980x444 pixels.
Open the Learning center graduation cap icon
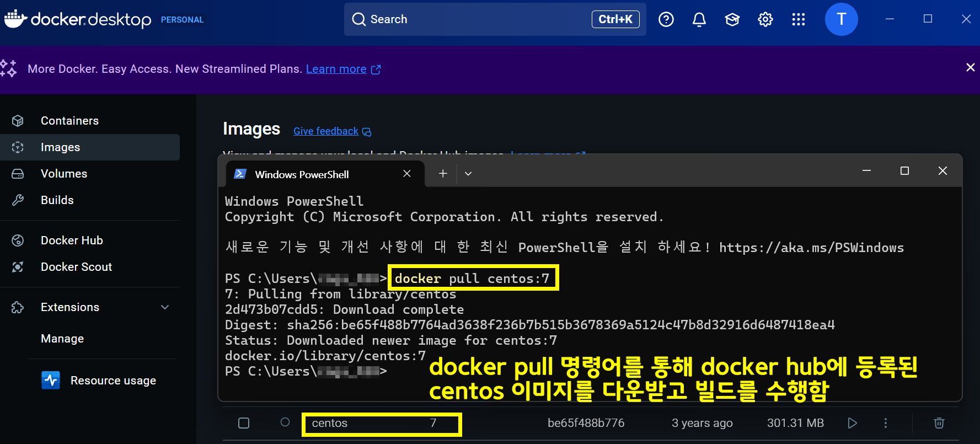pyautogui.click(x=732, y=19)
